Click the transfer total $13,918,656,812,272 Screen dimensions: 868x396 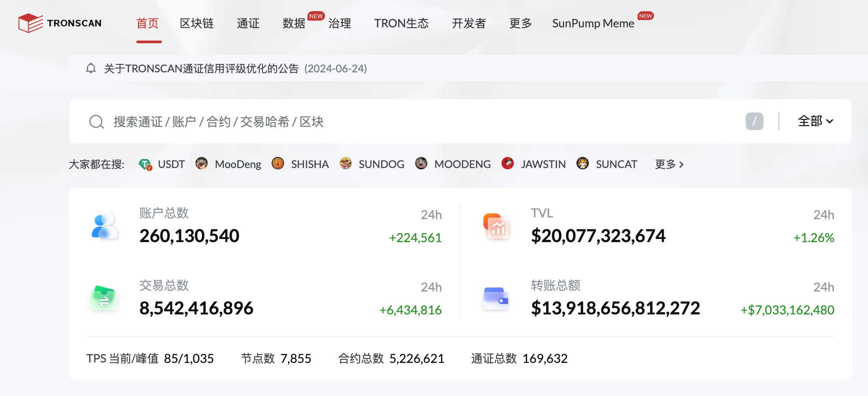615,308
